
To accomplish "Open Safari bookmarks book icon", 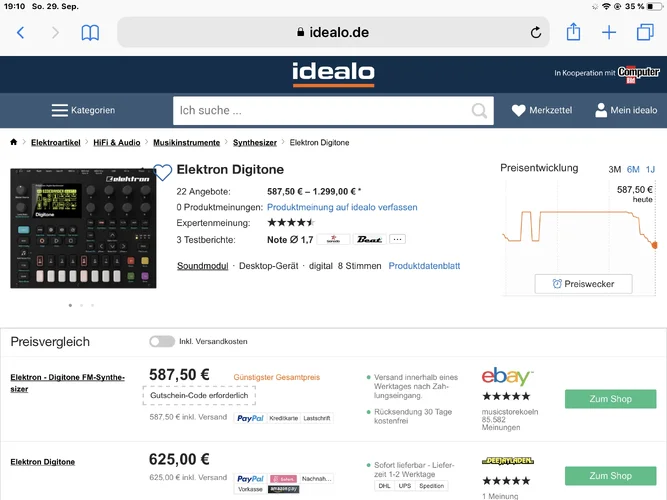I will click(x=90, y=32).
